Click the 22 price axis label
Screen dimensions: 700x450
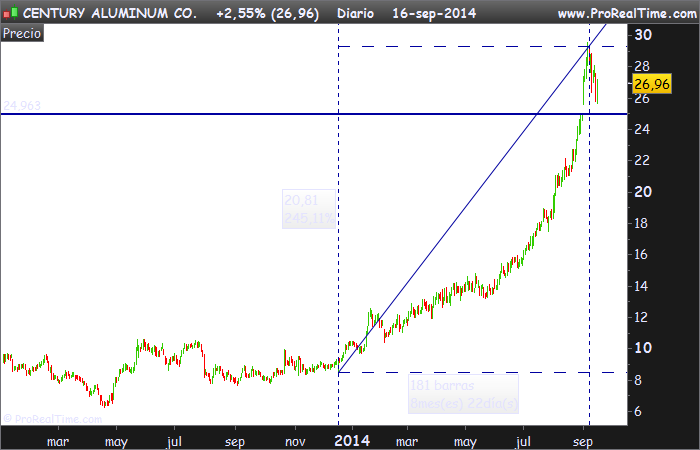tap(642, 160)
